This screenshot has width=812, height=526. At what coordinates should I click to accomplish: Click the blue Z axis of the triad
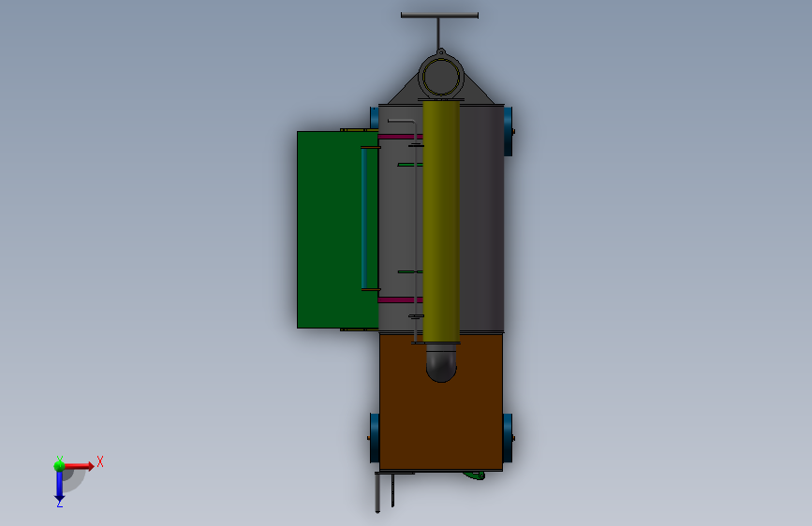pyautogui.click(x=60, y=486)
